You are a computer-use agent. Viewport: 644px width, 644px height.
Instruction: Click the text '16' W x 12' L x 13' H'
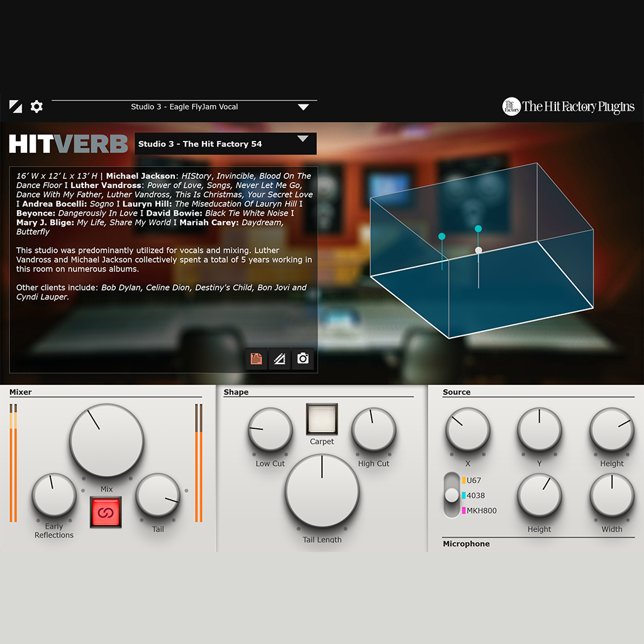57,176
